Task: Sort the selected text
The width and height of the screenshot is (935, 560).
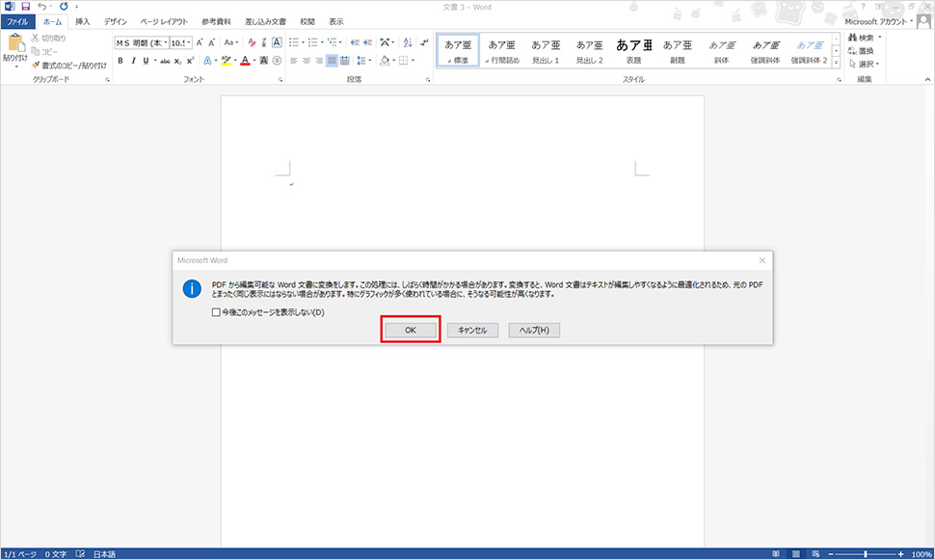Action: 408,43
